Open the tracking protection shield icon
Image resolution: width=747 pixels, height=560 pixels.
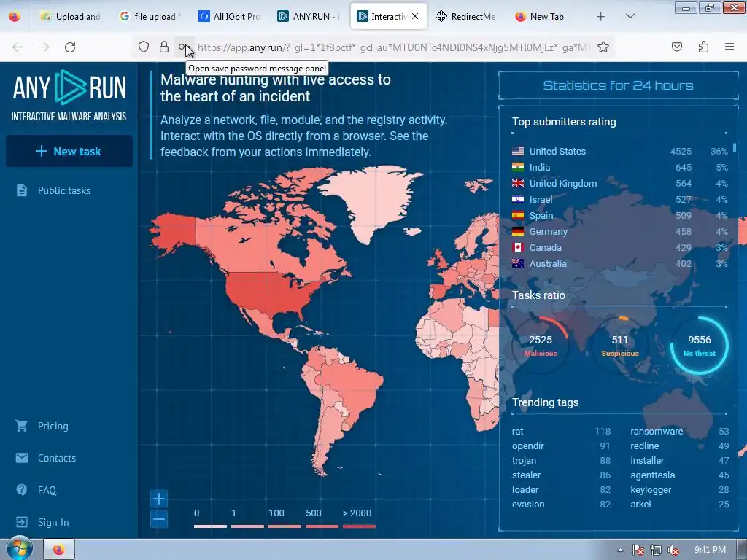[144, 47]
